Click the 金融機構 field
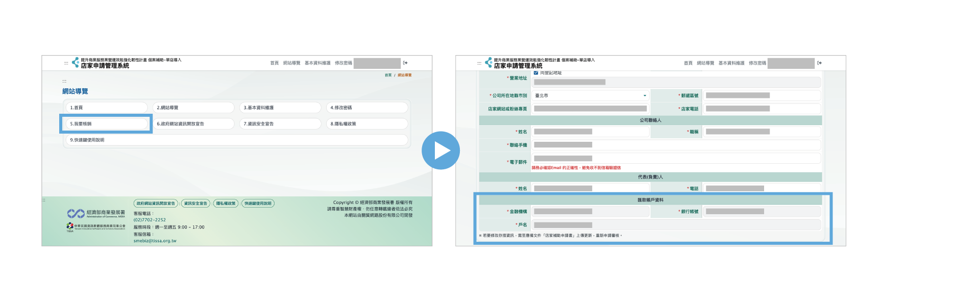The height and width of the screenshot is (306, 980). click(x=591, y=211)
